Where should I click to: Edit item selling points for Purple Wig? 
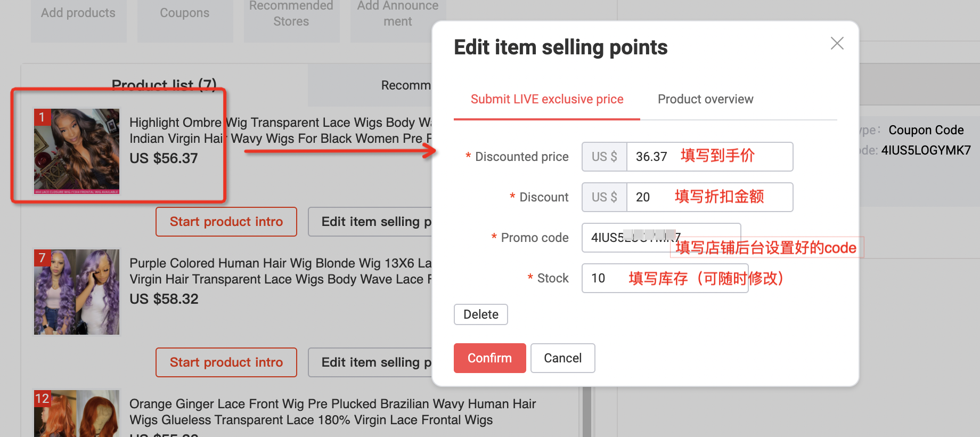click(x=371, y=362)
